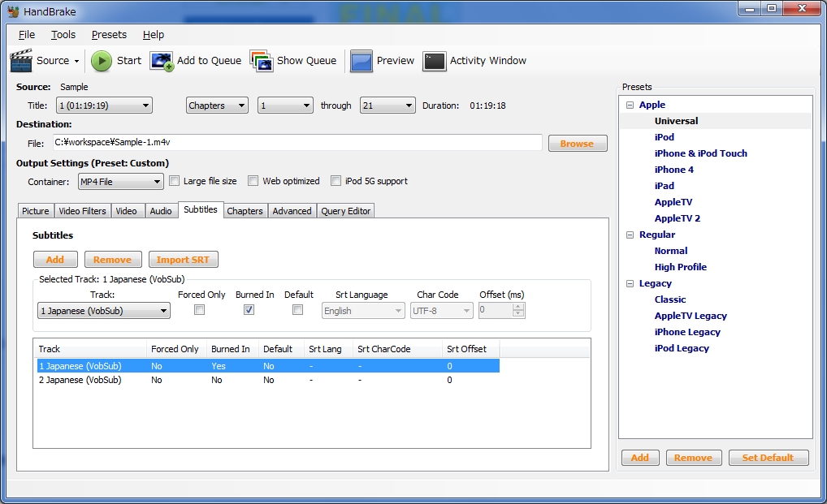Viewport: 827px width, 504px height.
Task: Select the iPhone 4 preset
Action: [673, 170]
